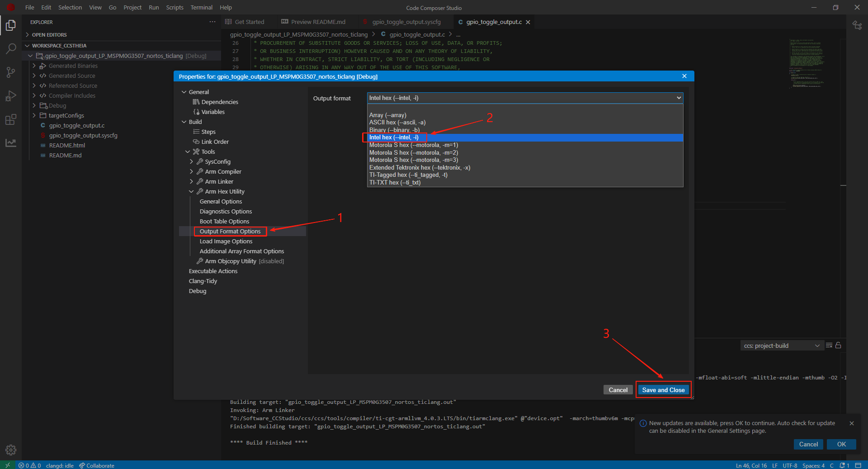Image resolution: width=868 pixels, height=469 pixels.
Task: Expand the Arm Linker node
Action: 191,181
